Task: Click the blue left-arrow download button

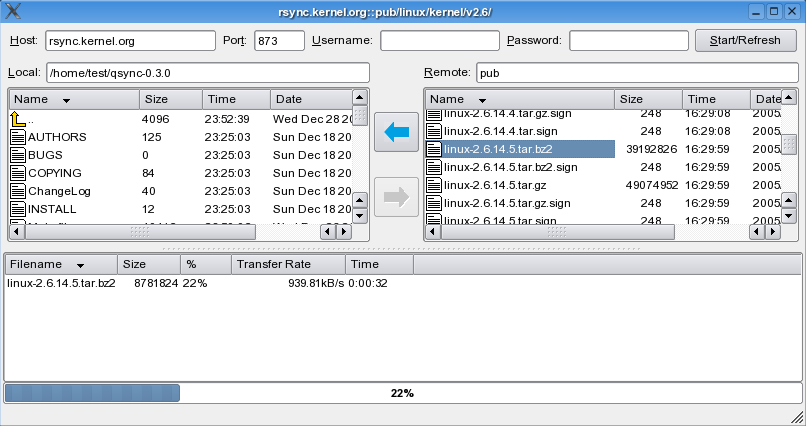Action: pyautogui.click(x=396, y=132)
